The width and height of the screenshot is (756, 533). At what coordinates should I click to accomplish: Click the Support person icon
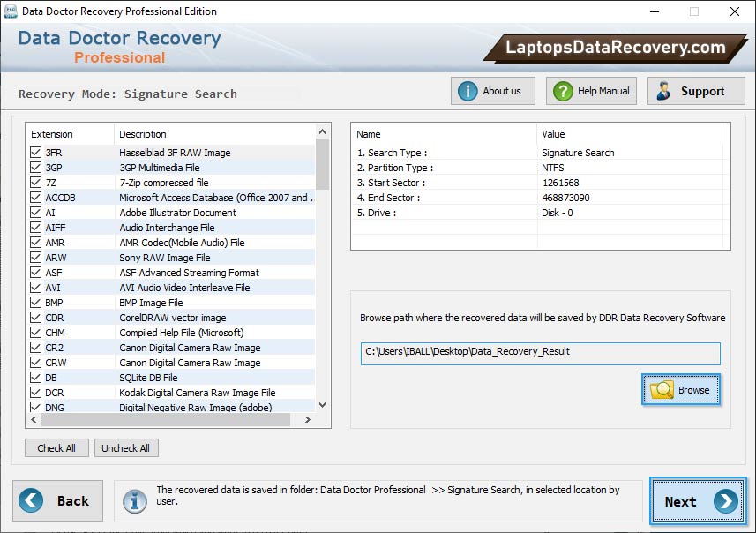tap(663, 91)
